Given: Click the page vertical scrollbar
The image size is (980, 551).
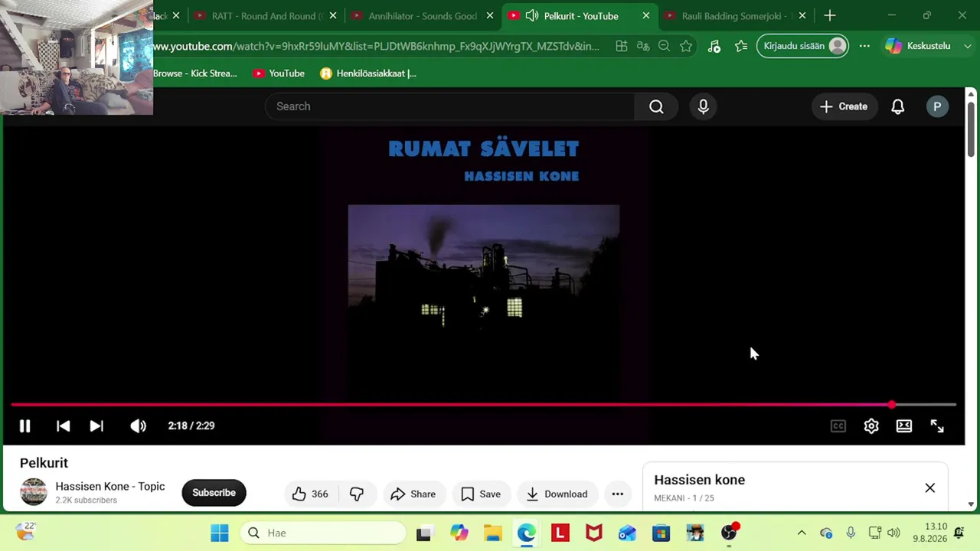Looking at the screenshot, I should (972, 129).
